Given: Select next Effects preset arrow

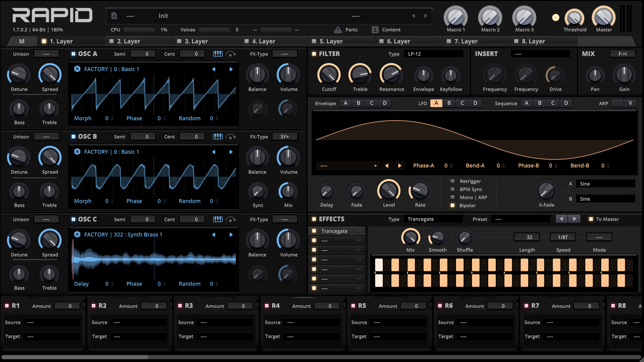Looking at the screenshot, I should (x=574, y=219).
